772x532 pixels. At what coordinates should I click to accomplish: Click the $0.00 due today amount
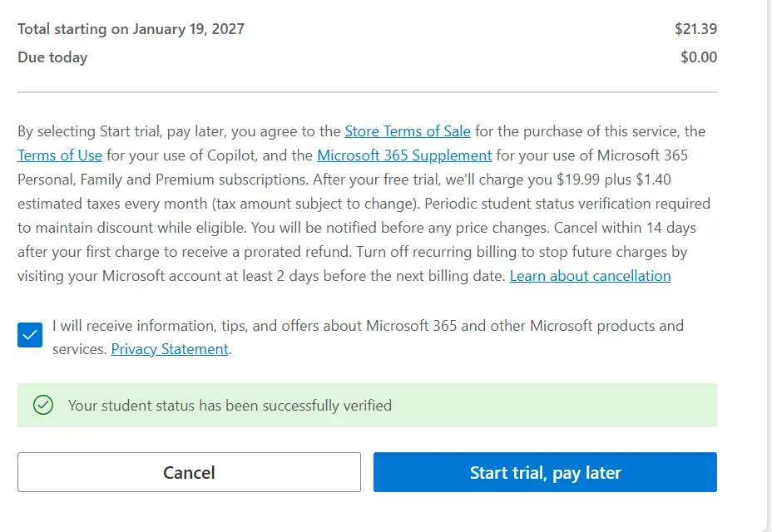point(699,57)
